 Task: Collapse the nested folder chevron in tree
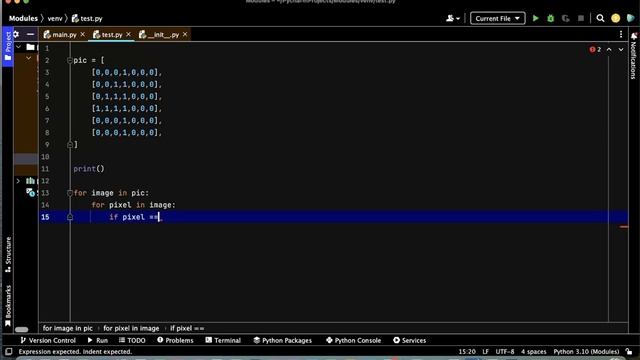(29, 58)
